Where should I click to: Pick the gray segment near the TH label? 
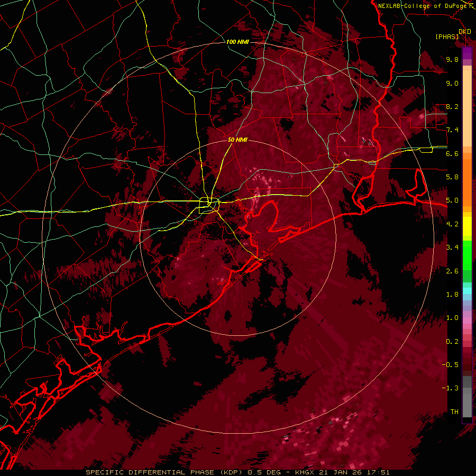pyautogui.click(x=467, y=405)
